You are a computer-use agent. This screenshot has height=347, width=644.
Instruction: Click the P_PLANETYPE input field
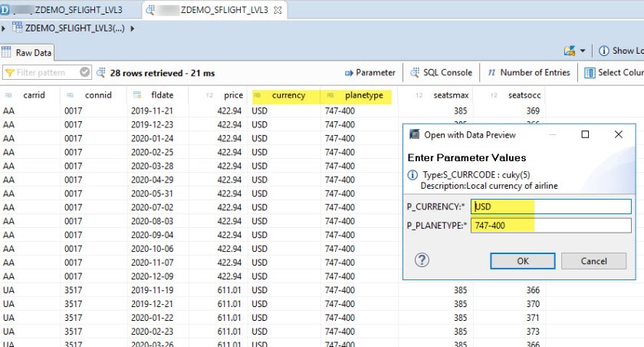pos(550,225)
